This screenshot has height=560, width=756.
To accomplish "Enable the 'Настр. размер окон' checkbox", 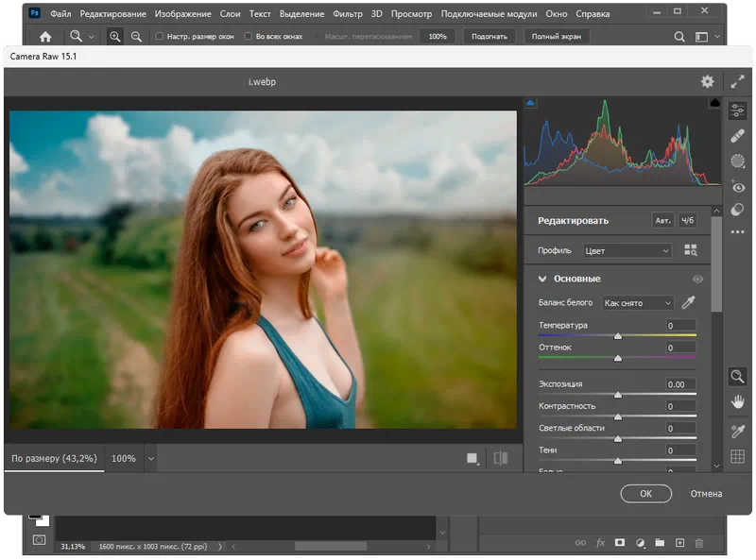I will coord(159,36).
